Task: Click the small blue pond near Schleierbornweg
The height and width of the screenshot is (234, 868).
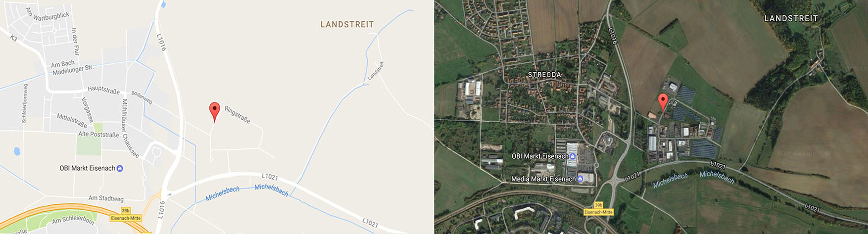Action: [17, 151]
